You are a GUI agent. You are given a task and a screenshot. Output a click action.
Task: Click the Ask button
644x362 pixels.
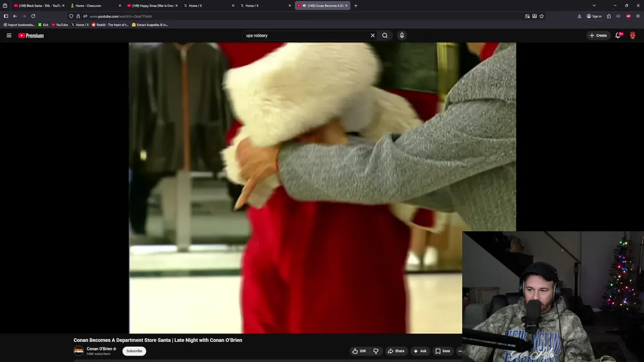pos(420,351)
